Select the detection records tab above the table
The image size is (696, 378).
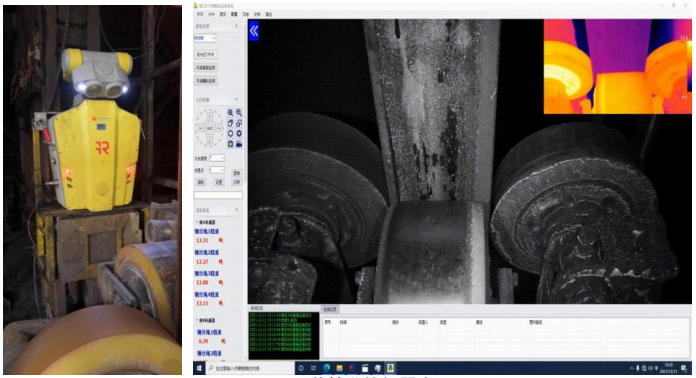tap(330, 308)
